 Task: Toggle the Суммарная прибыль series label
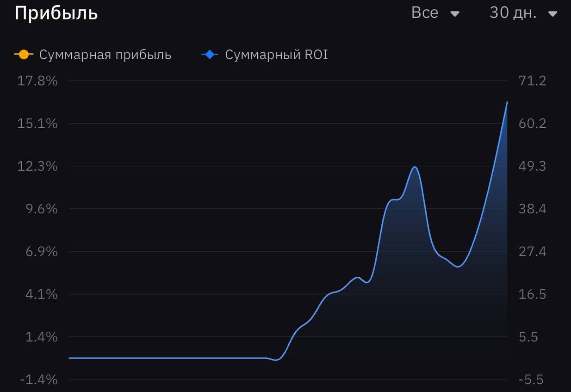(x=105, y=55)
